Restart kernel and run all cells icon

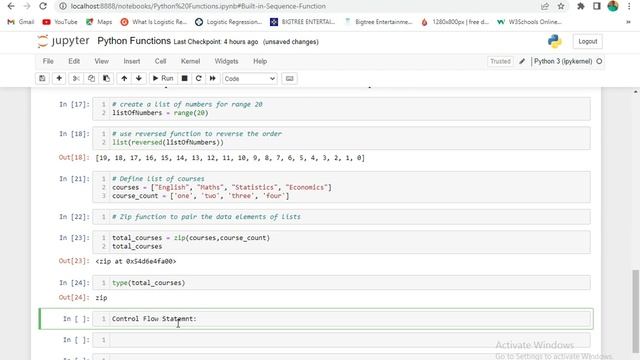click(213, 78)
